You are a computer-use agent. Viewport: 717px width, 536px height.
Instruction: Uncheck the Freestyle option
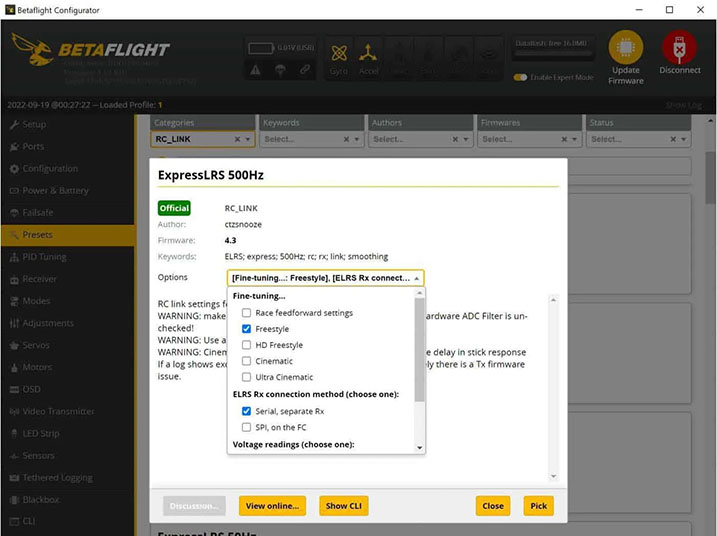point(247,329)
